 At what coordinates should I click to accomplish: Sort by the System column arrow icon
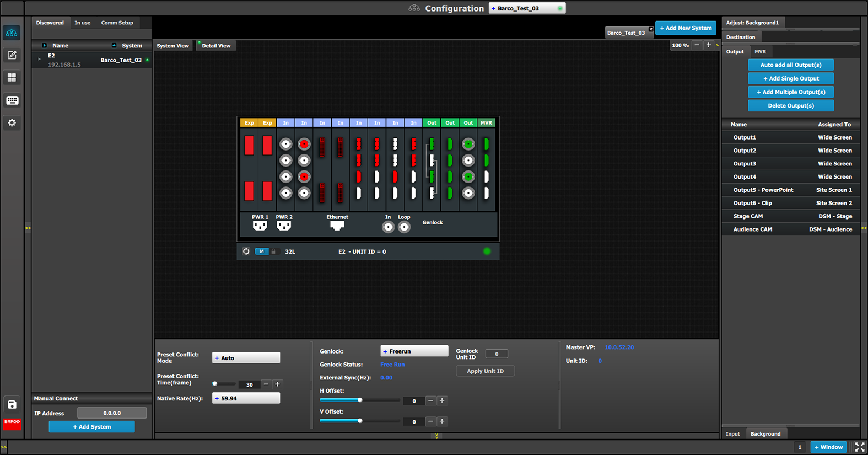point(114,45)
